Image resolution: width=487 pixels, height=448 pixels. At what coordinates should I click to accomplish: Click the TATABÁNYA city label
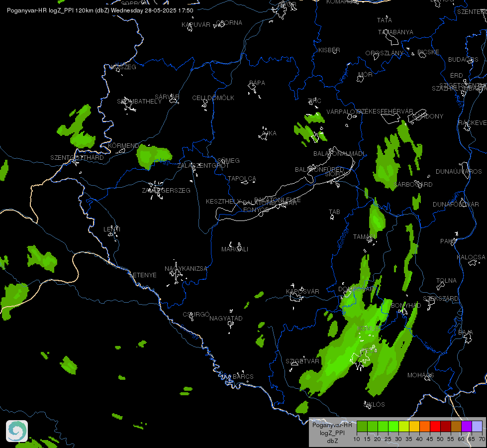395,32
